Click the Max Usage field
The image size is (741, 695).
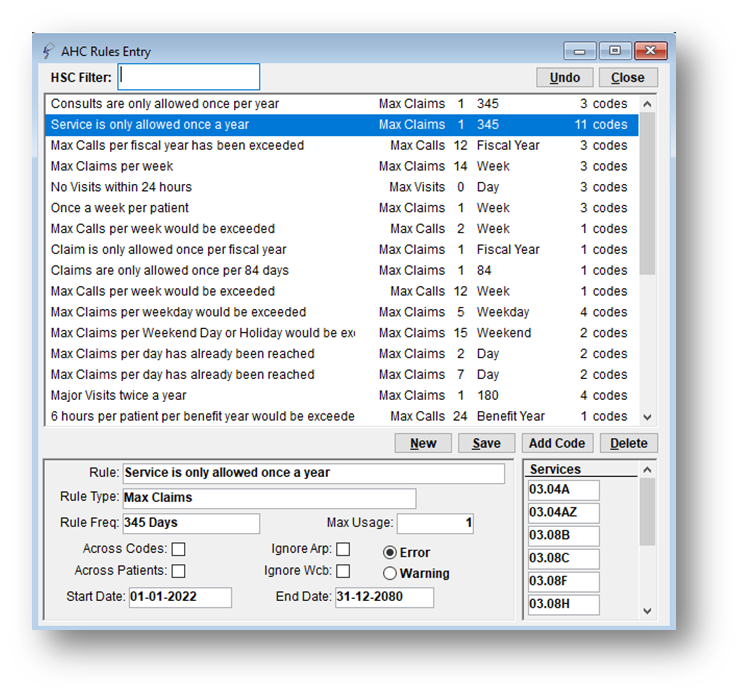tap(435, 523)
